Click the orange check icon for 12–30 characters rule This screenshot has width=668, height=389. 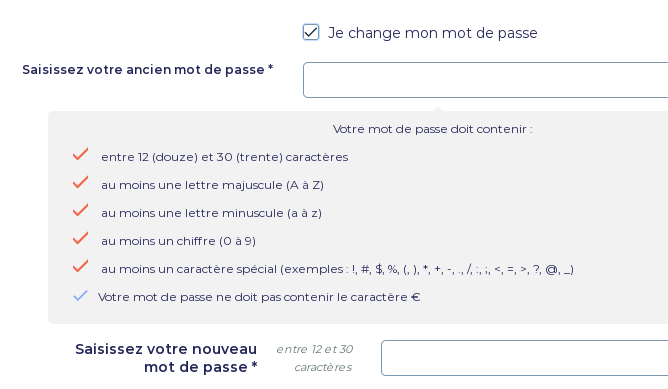pos(81,154)
